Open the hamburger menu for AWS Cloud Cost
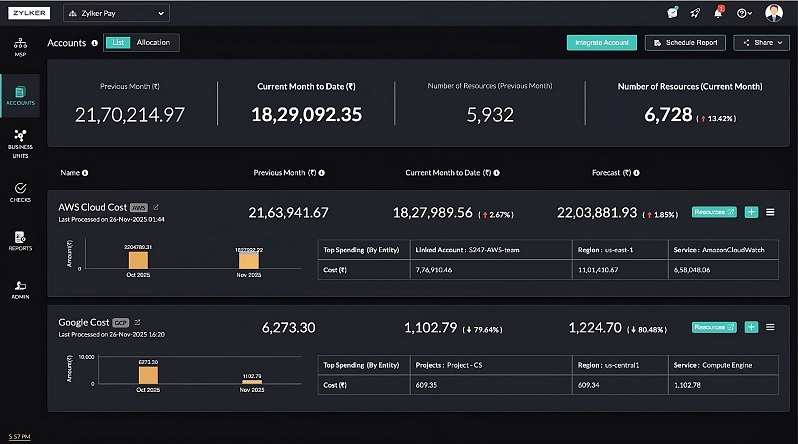 point(770,212)
